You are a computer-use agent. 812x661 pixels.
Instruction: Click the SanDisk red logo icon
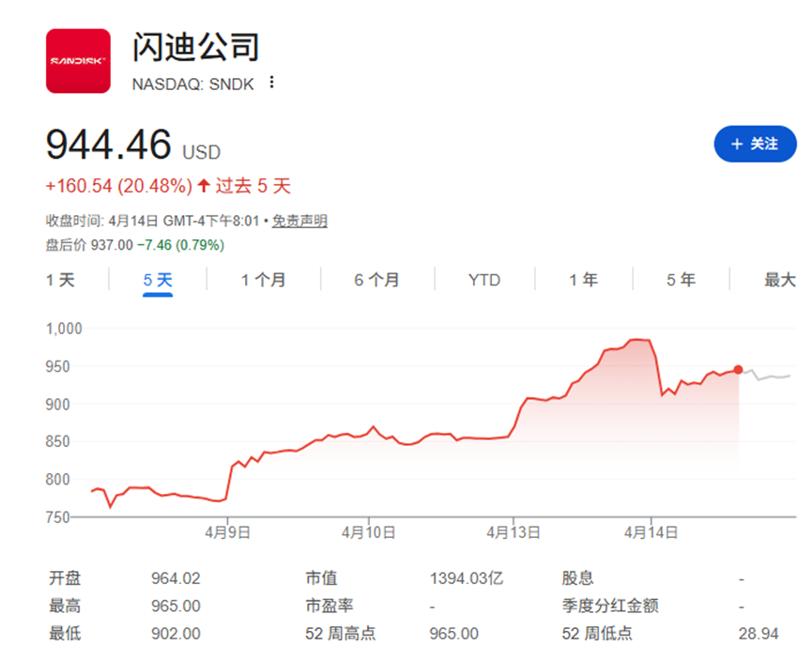point(78,61)
